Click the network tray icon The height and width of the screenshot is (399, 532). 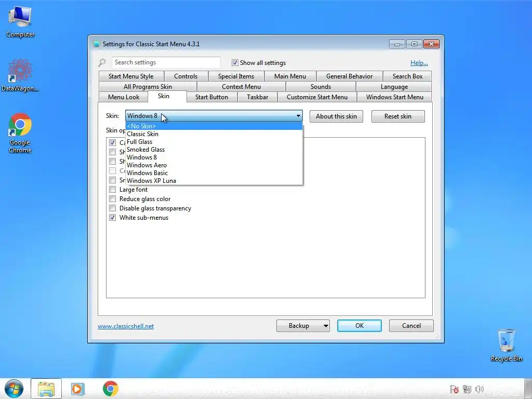point(467,389)
